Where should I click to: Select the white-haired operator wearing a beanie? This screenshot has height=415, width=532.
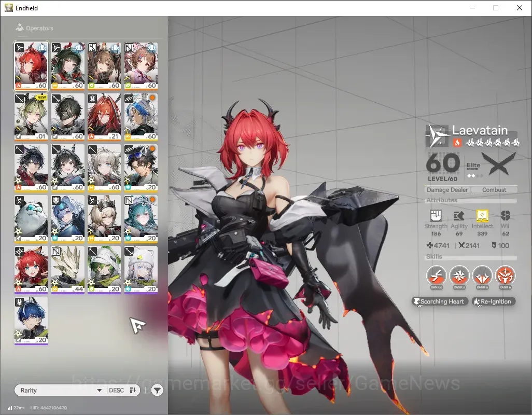(141, 270)
